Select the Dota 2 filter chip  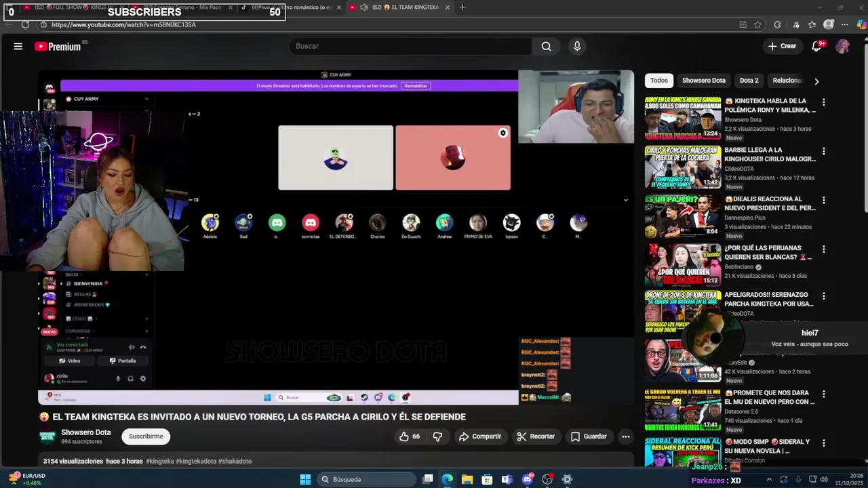coord(749,81)
